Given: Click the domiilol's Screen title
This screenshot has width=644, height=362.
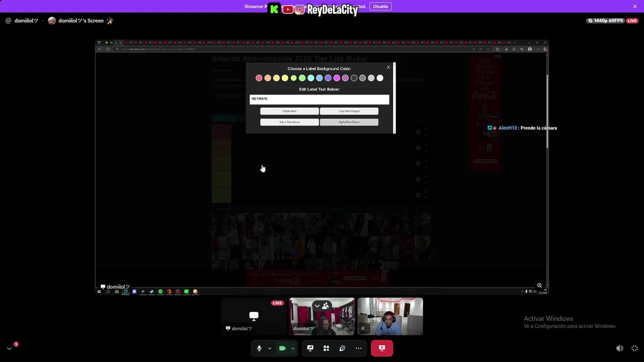Looking at the screenshot, I should tap(81, 21).
